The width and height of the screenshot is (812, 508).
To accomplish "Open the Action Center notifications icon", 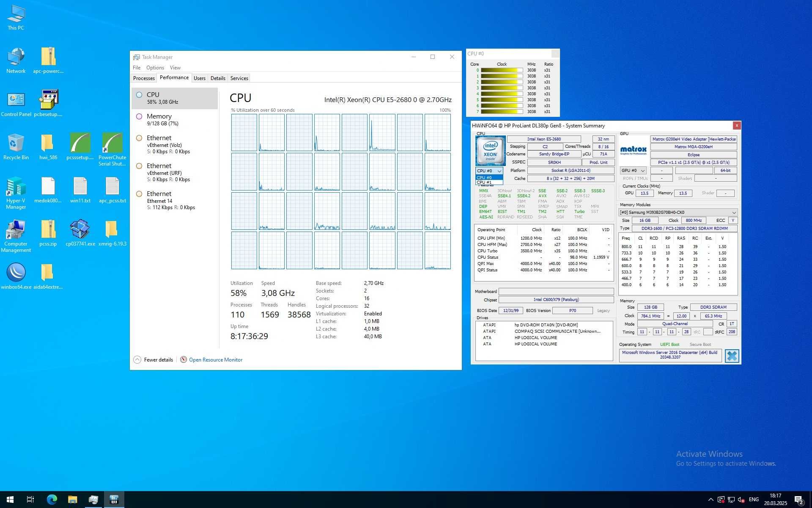I will coord(798,500).
